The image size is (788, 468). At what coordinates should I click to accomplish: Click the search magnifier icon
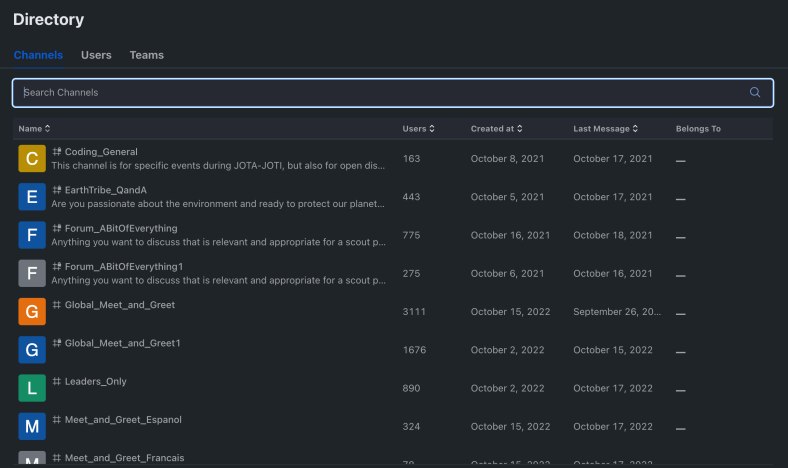pos(755,92)
